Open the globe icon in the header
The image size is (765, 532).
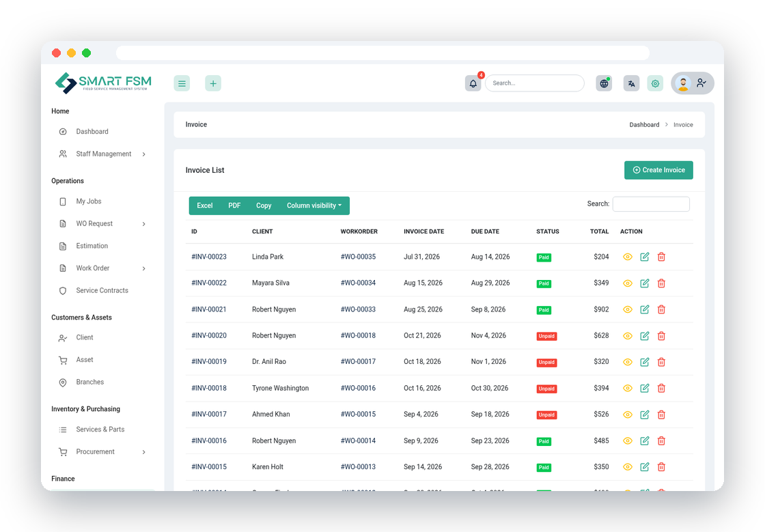[604, 83]
